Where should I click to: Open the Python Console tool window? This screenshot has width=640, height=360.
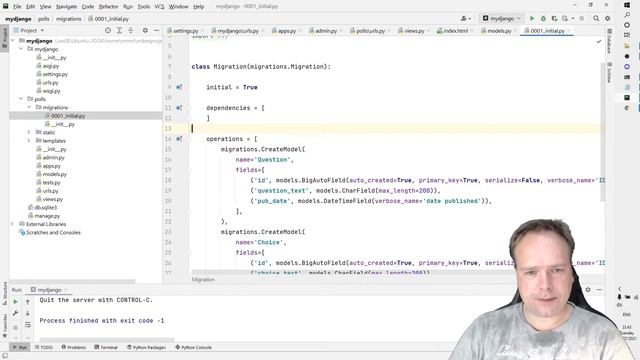tap(193, 347)
